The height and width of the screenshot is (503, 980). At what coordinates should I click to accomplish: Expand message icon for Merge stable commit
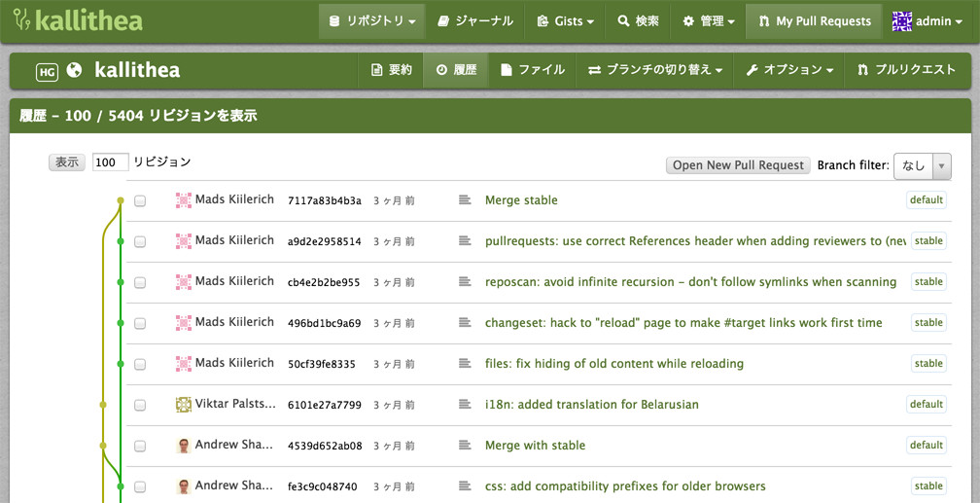465,200
